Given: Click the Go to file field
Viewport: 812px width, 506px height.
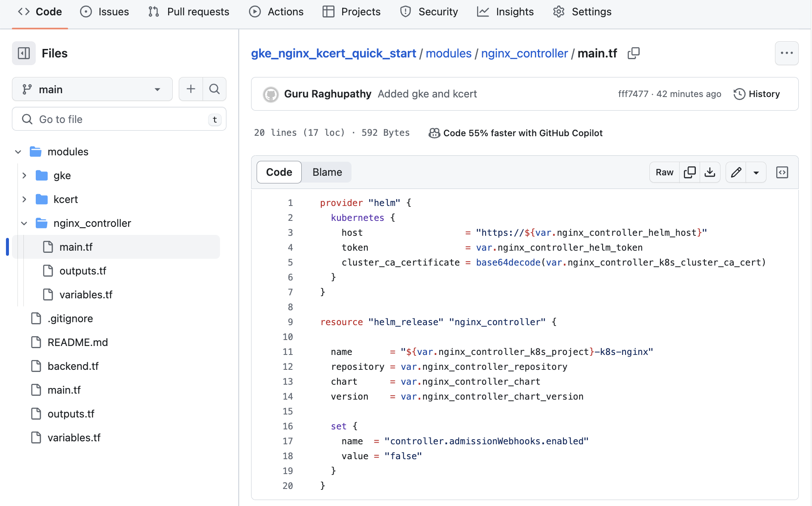Looking at the screenshot, I should click(x=119, y=119).
